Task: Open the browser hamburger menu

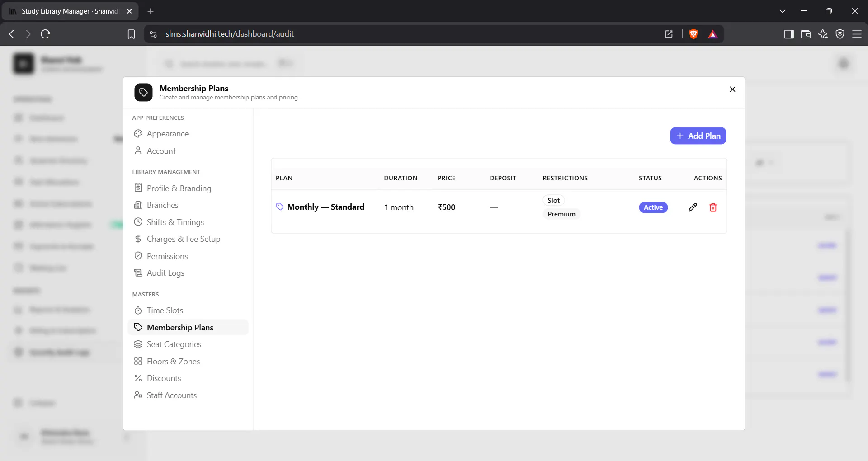Action: pos(857,34)
